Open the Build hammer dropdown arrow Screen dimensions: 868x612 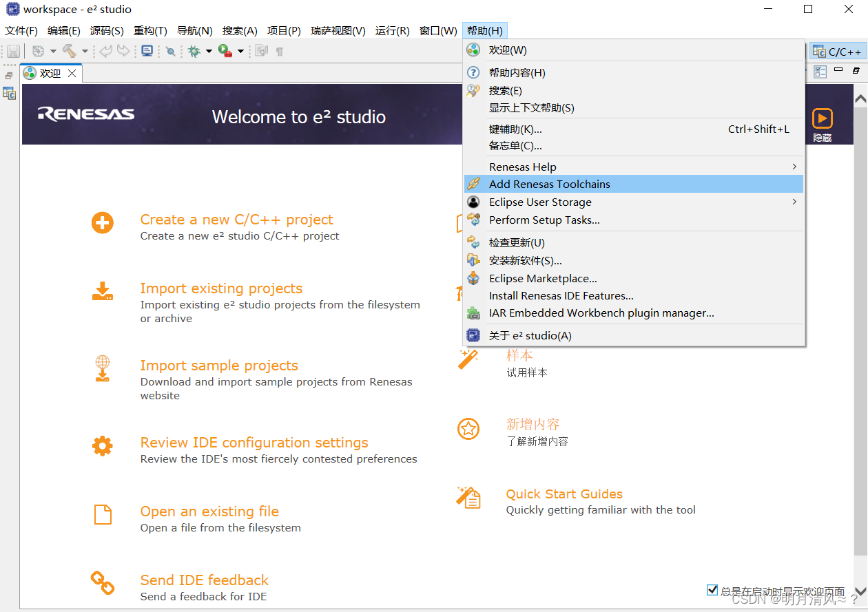point(85,51)
